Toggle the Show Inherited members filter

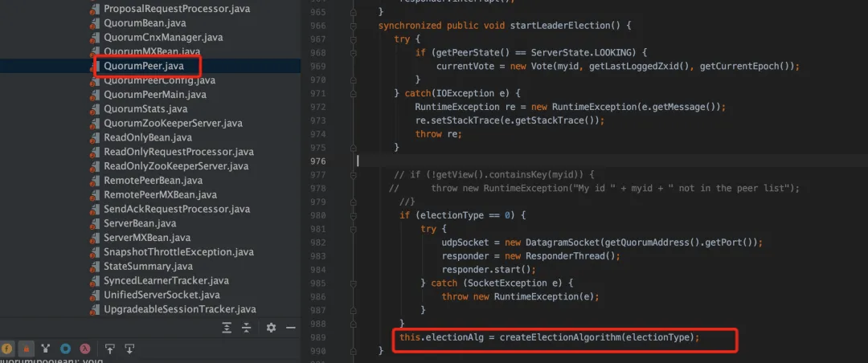point(46,349)
